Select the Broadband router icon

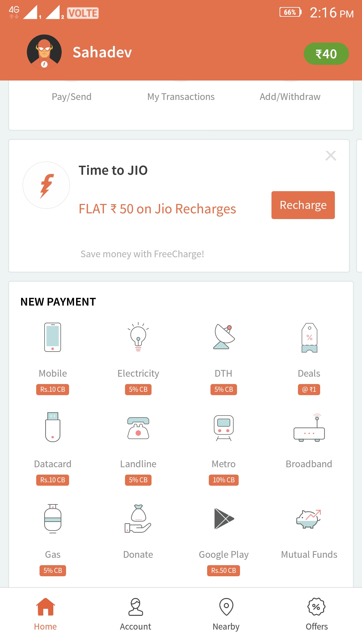pos(309,428)
